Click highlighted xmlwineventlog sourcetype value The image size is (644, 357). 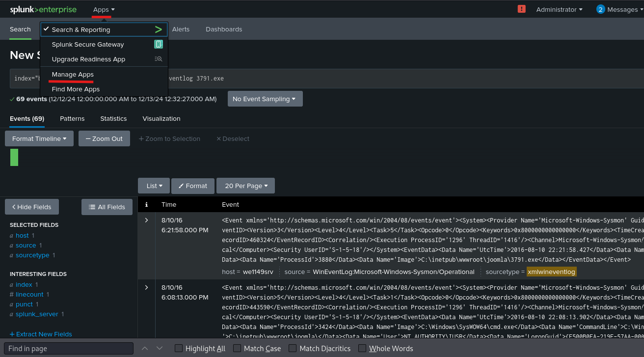(x=551, y=272)
